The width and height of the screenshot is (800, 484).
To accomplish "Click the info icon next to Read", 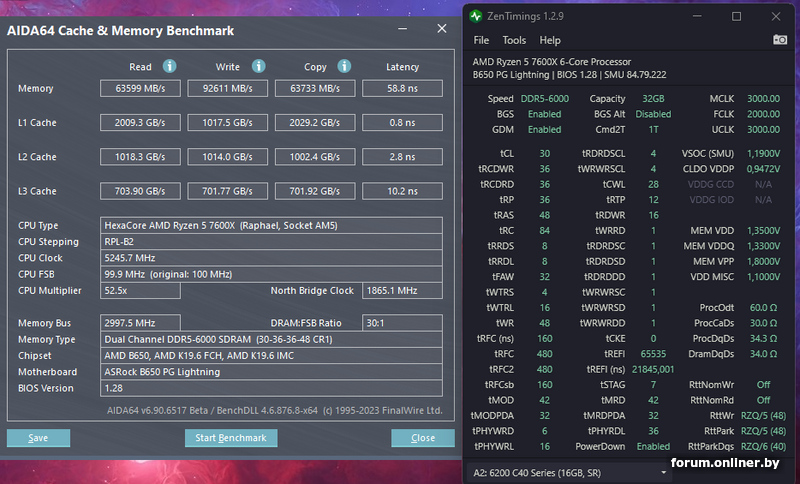I will [170, 67].
